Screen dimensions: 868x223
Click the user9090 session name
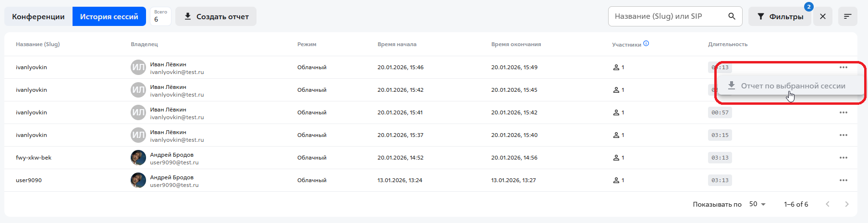29,180
